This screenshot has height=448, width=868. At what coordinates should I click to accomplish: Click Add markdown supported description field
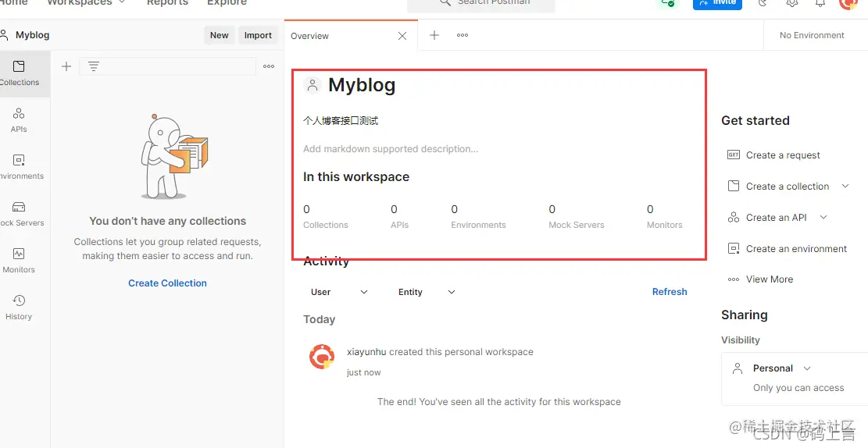point(391,149)
